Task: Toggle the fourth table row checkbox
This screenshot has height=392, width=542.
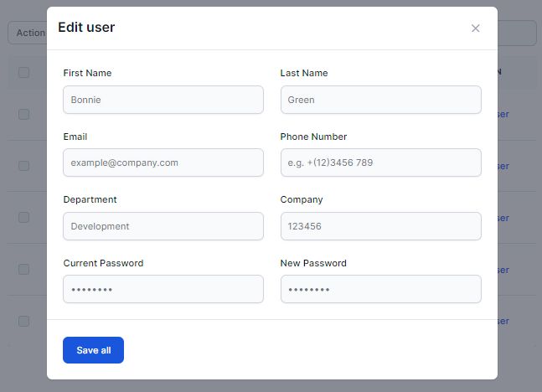Action: pos(23,269)
